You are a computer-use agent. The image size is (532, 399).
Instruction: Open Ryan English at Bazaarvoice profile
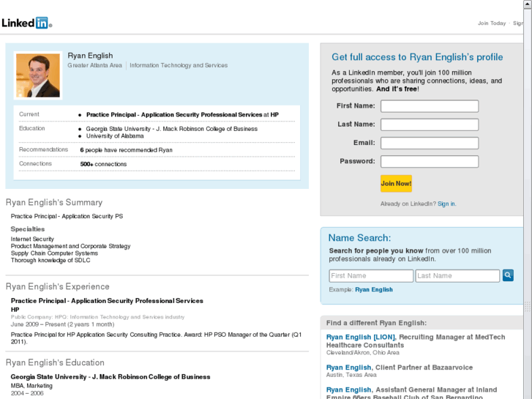coord(349,368)
